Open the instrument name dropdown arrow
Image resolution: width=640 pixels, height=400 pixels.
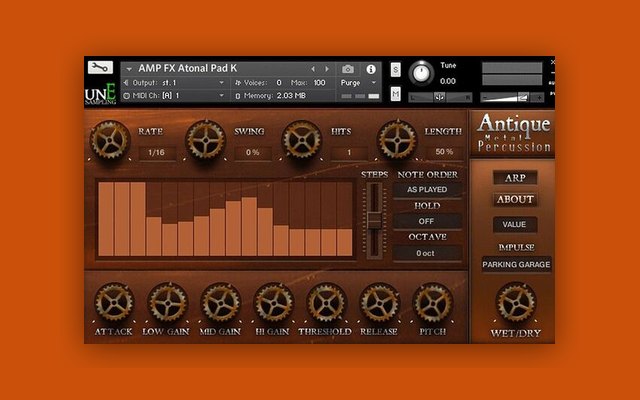click(129, 69)
